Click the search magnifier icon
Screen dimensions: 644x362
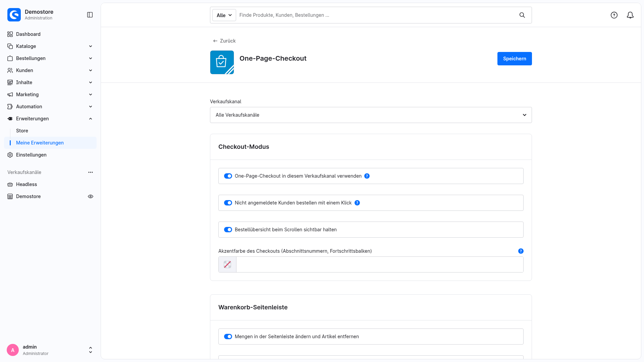click(522, 15)
